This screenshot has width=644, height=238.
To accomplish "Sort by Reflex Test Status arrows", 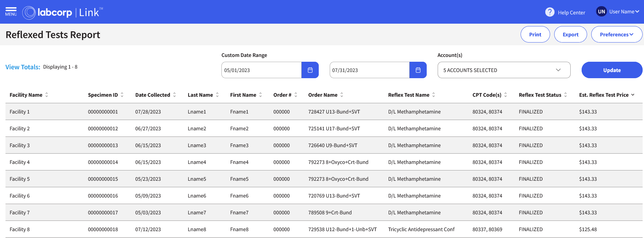I will (566, 95).
